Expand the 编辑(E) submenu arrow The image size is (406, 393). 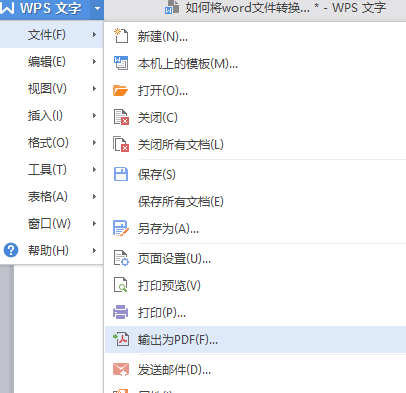pos(94,61)
